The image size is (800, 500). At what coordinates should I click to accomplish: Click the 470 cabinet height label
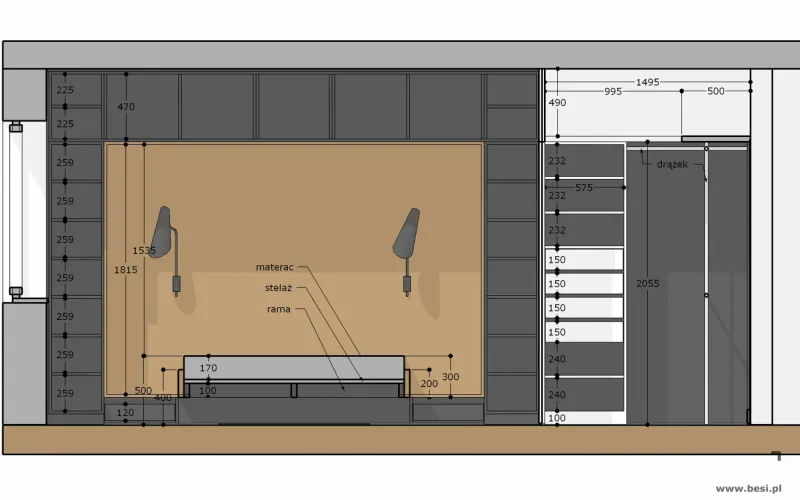point(126,107)
